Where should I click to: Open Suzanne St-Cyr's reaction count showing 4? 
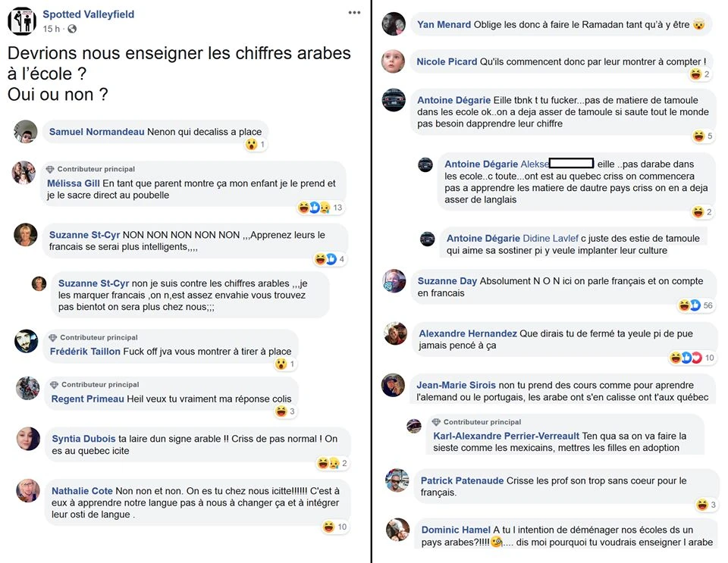coord(330,259)
